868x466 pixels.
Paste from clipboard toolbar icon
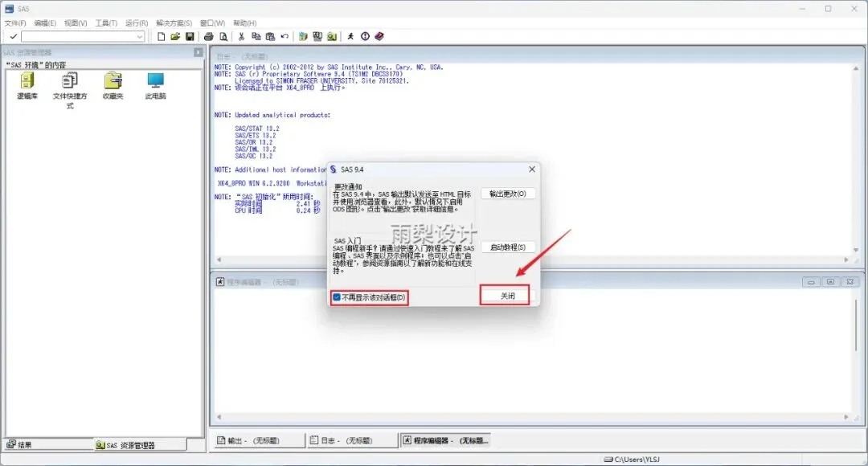pos(270,36)
